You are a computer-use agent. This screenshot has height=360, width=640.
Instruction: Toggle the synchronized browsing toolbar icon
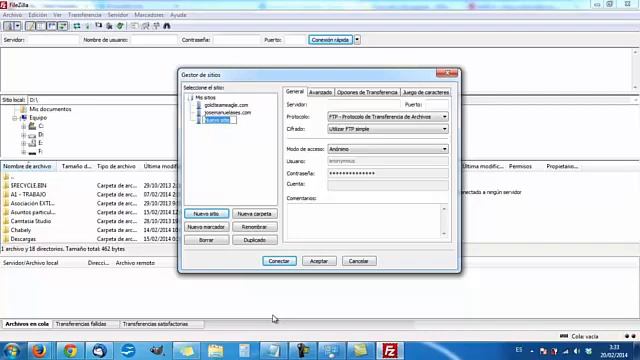(156, 26)
